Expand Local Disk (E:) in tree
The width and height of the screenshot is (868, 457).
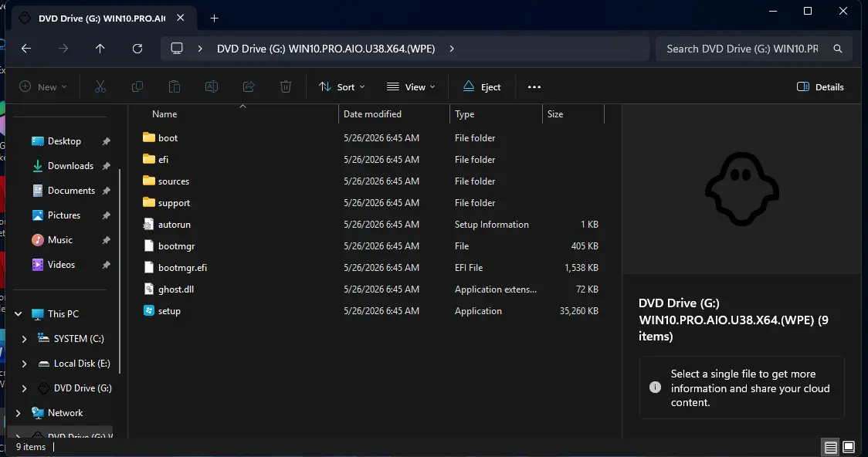pos(24,364)
